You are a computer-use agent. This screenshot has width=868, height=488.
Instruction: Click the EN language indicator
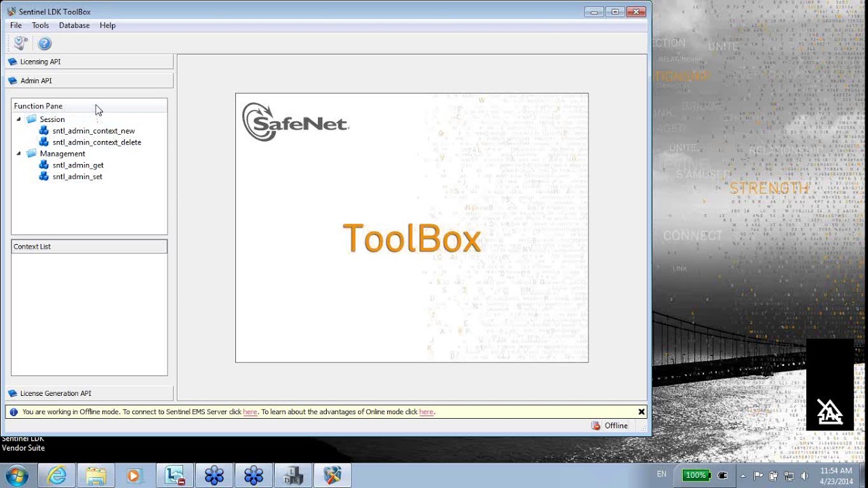[662, 474]
